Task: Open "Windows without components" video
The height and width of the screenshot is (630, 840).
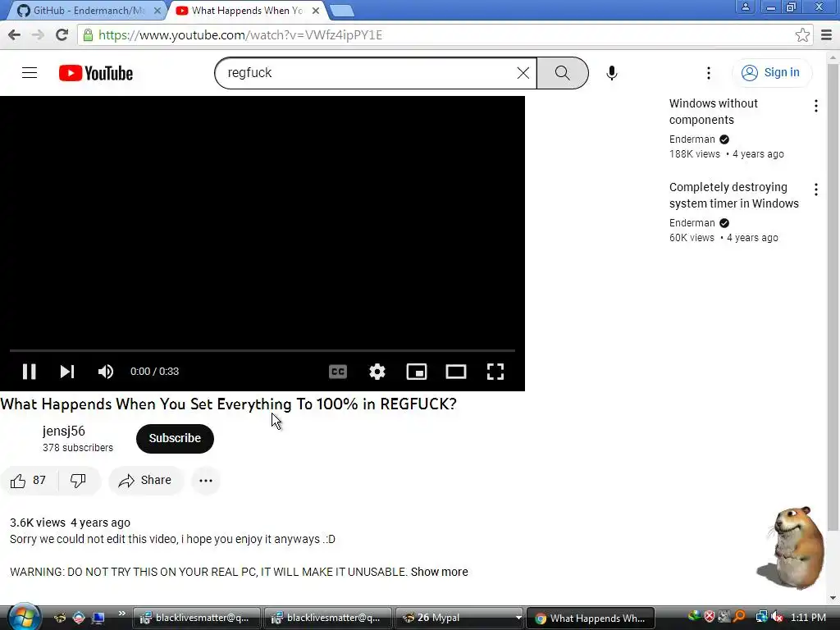Action: point(713,112)
